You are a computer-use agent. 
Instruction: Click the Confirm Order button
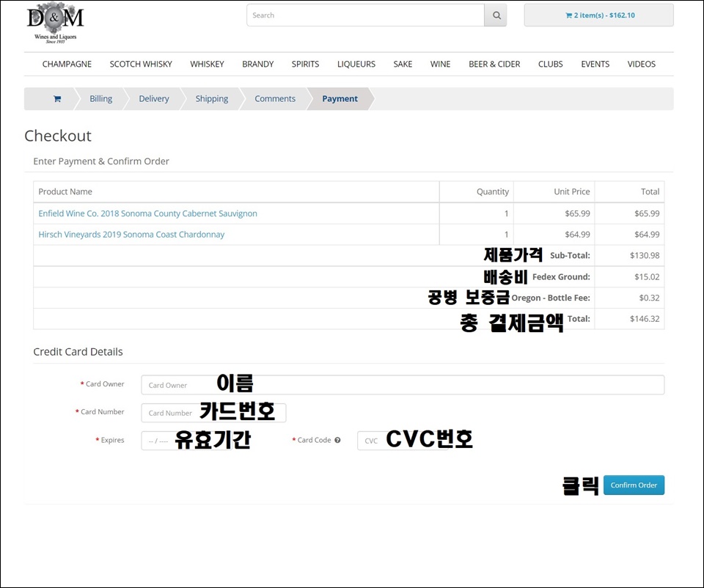tap(634, 485)
